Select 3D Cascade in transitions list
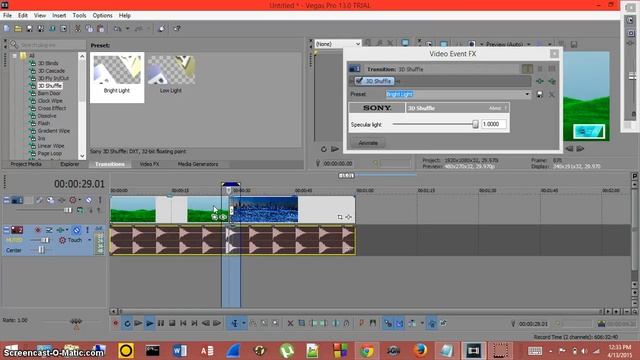640x360 pixels. 51,71
